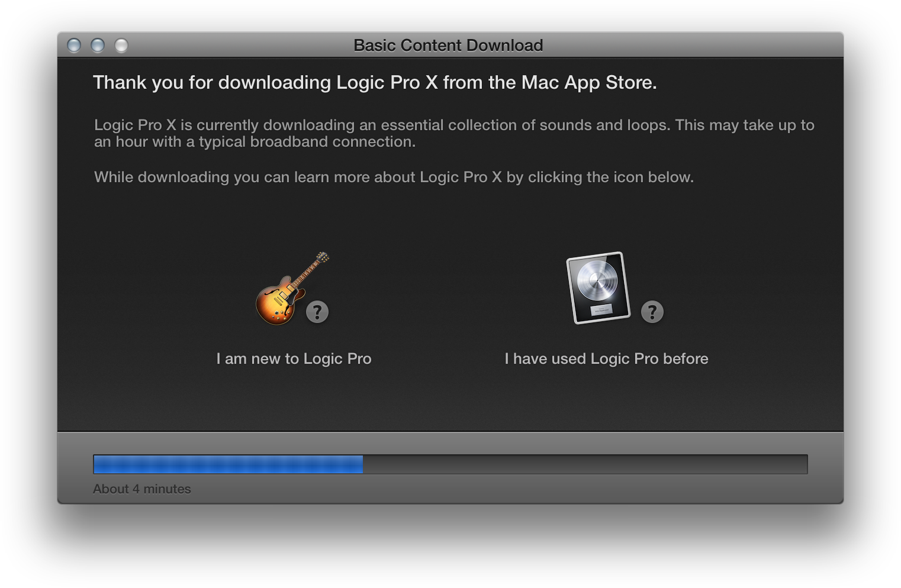Select "I have used Logic Pro before"

[606, 358]
